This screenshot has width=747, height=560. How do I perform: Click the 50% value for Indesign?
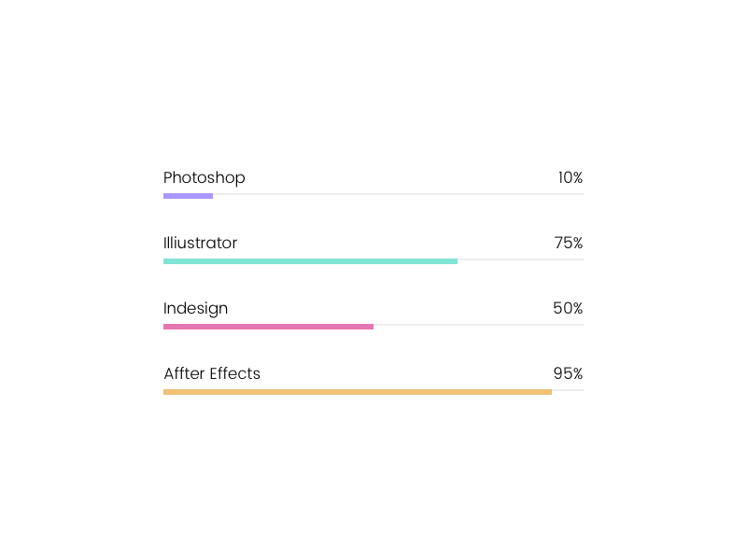coord(568,309)
